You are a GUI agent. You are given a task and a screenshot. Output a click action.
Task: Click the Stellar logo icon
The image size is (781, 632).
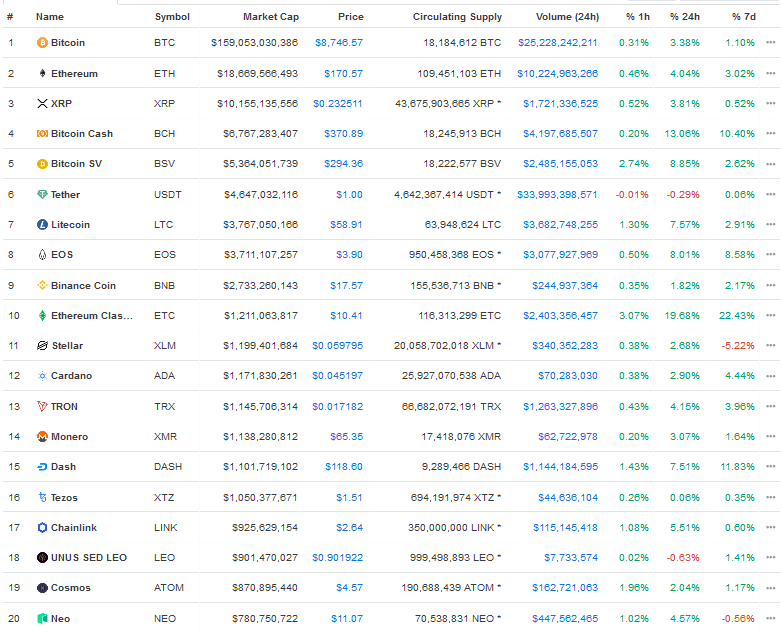42,346
